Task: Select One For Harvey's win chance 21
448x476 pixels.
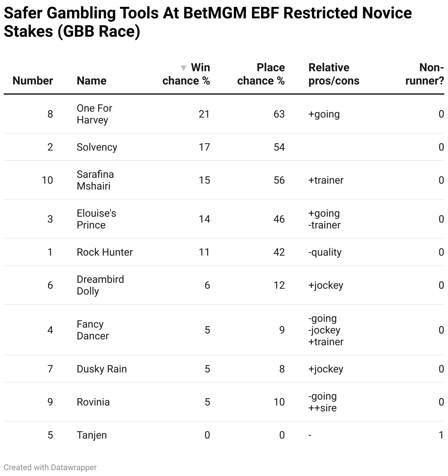Action: click(204, 114)
